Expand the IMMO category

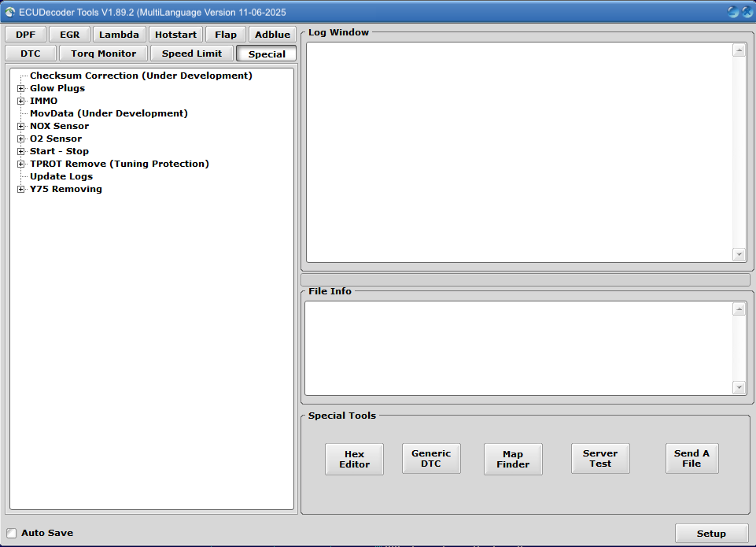(x=20, y=101)
